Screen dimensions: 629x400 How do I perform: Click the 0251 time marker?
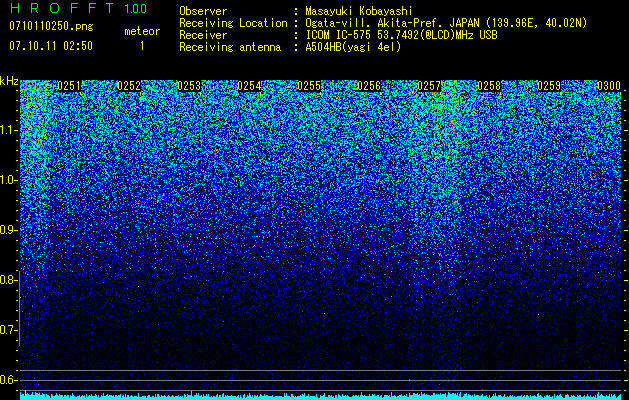pyautogui.click(x=69, y=86)
